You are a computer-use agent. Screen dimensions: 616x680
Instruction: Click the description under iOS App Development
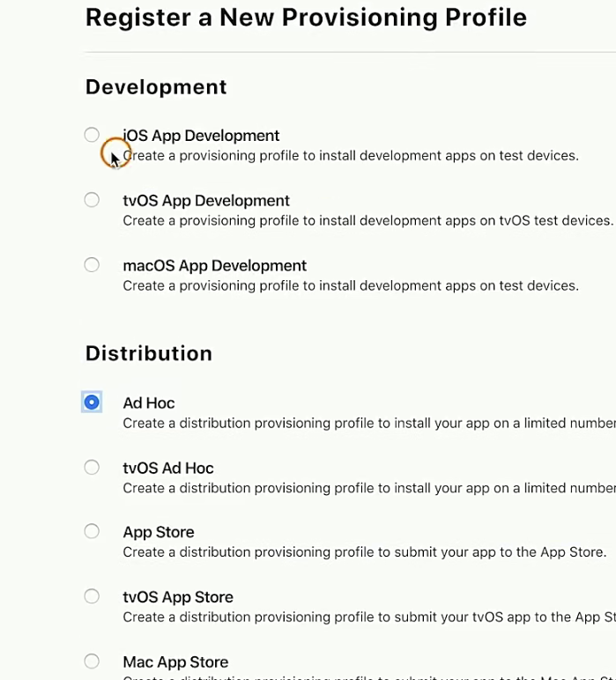click(351, 156)
